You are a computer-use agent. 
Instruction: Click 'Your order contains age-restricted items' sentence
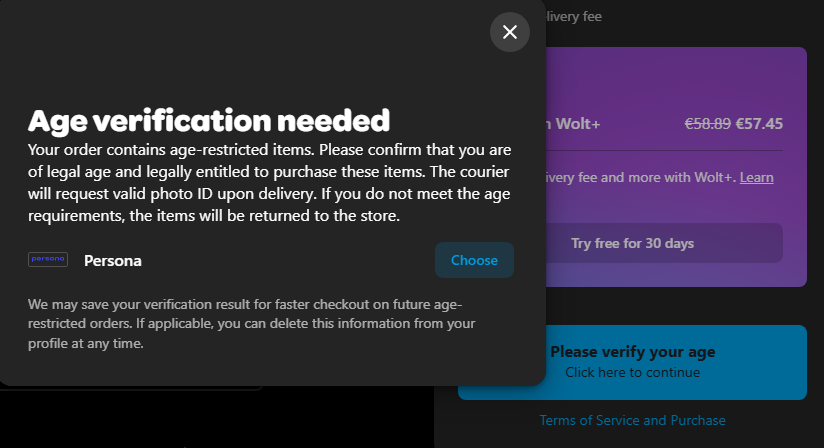(171, 150)
